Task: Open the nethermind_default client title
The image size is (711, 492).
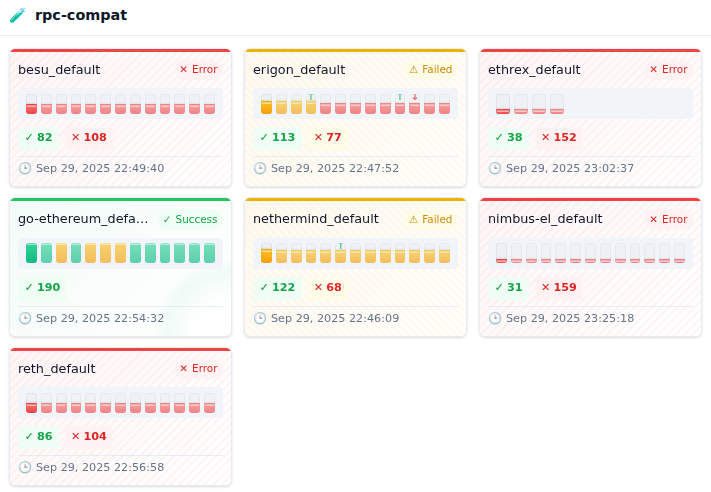Action: (316, 219)
